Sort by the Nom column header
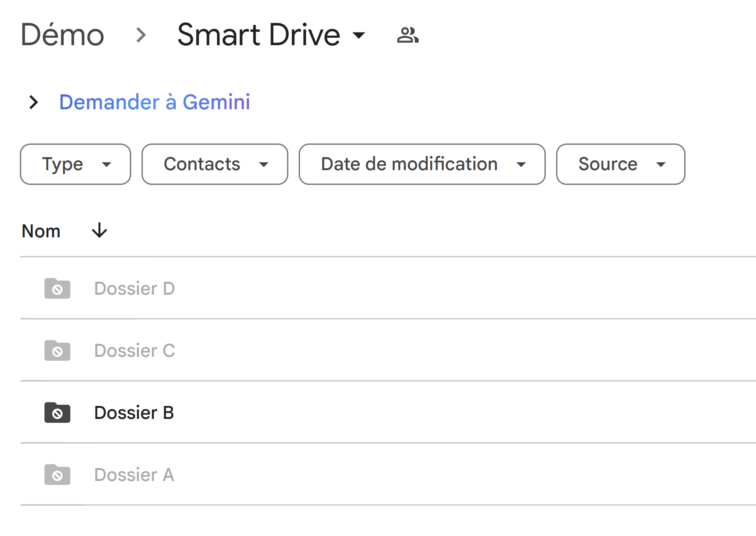This screenshot has width=756, height=536. [x=41, y=231]
